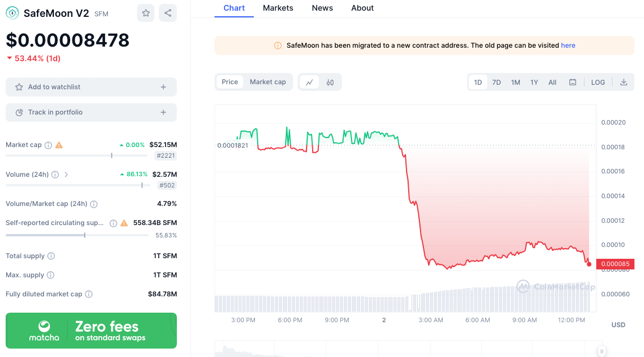Select the 1Y time range
The width and height of the screenshot is (644, 357).
[x=534, y=82]
